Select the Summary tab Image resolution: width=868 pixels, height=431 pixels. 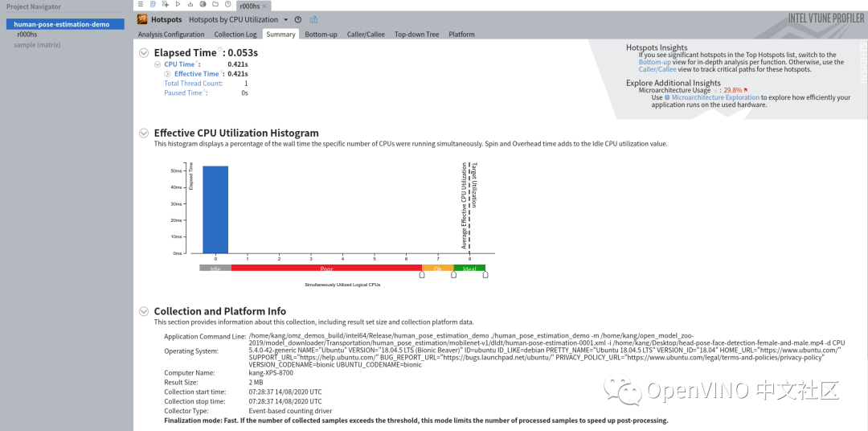(x=280, y=35)
